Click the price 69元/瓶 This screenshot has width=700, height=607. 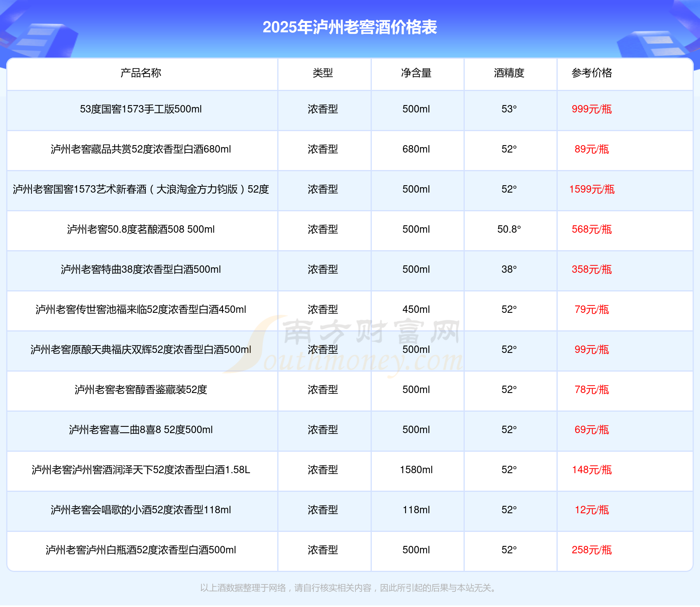point(591,430)
